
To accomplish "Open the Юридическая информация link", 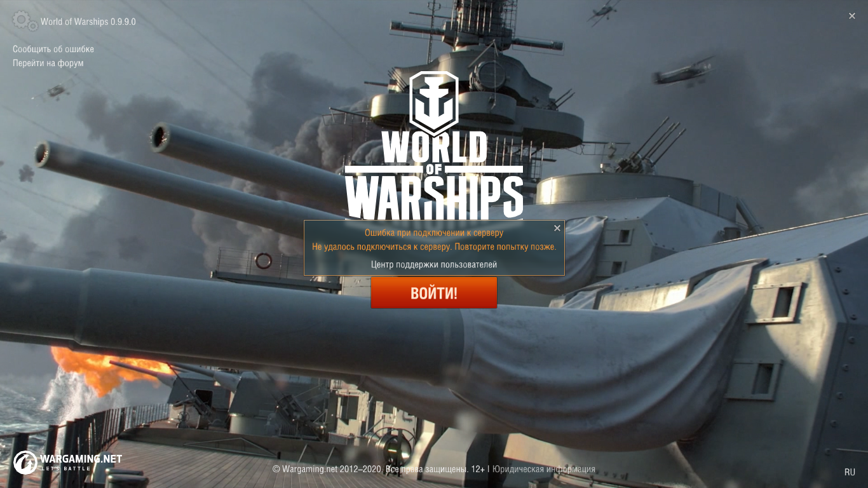I will coord(544,469).
